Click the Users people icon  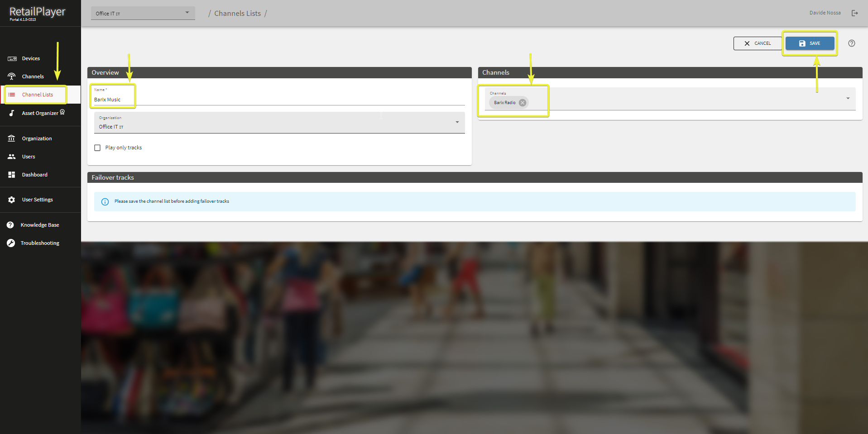coord(12,157)
